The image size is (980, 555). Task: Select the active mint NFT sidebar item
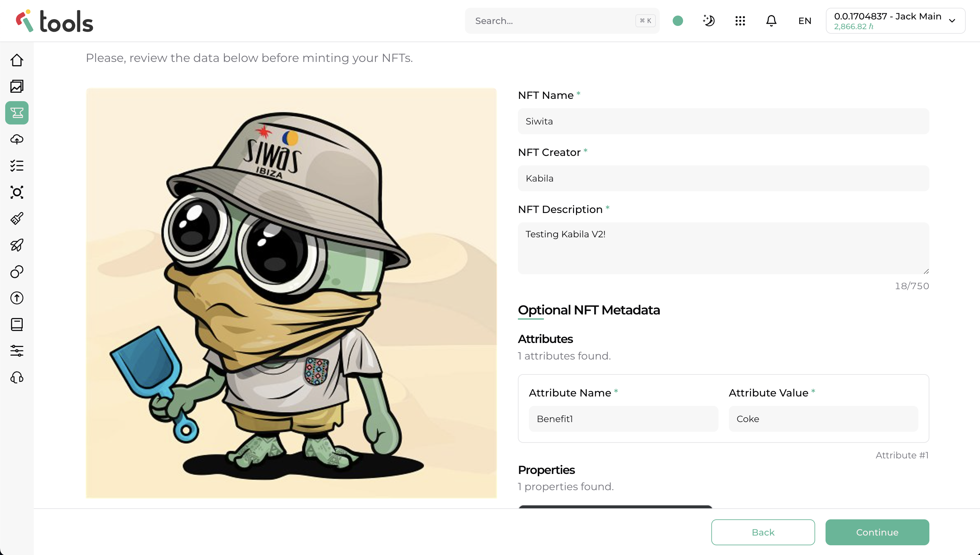17,113
